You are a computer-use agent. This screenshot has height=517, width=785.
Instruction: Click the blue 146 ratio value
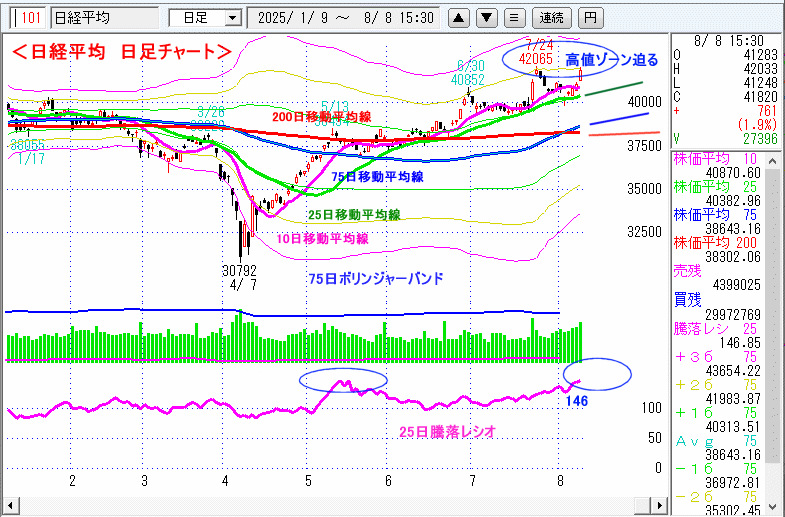click(x=577, y=401)
